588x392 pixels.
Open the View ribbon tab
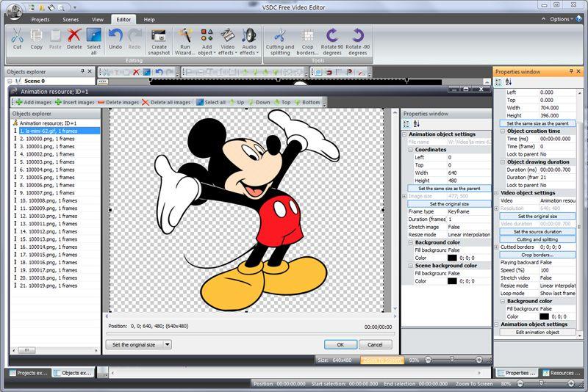(98, 20)
